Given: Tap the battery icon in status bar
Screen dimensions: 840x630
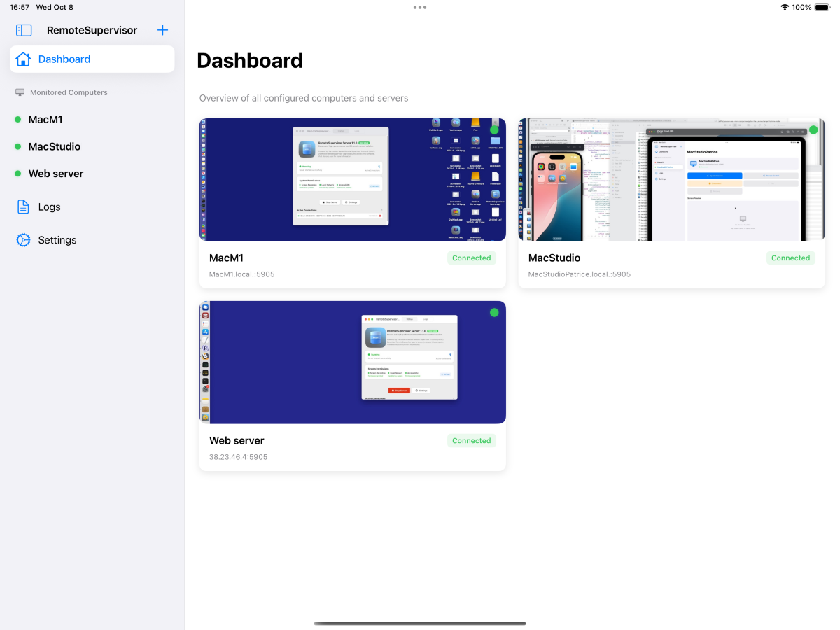Looking at the screenshot, I should point(822,8).
